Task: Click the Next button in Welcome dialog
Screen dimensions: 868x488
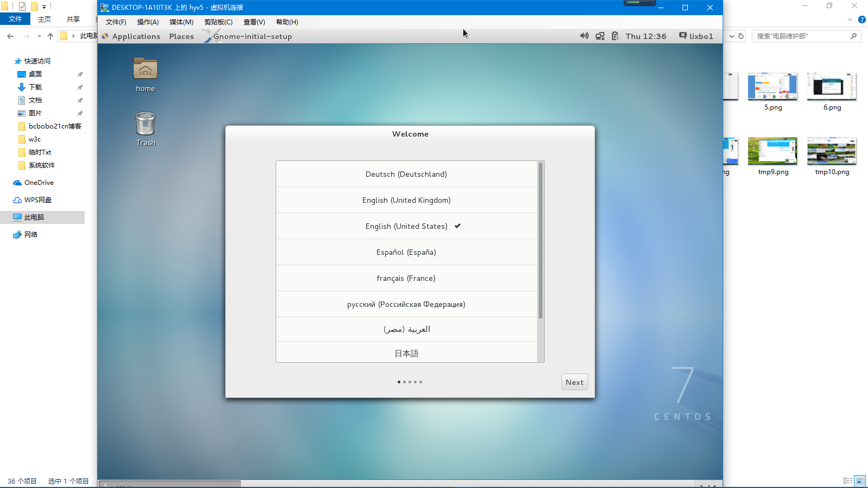Action: pyautogui.click(x=575, y=382)
